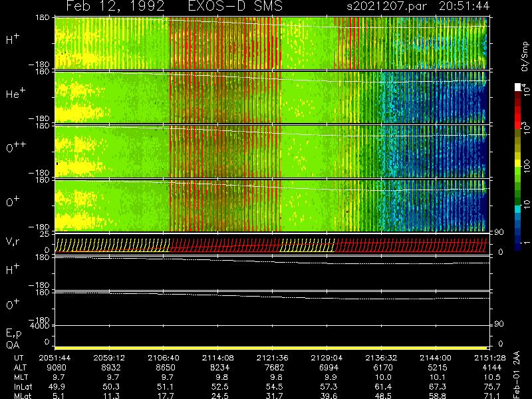532x399 pixels.
Task: Click the InLat value "75.7"
Action: [492, 387]
